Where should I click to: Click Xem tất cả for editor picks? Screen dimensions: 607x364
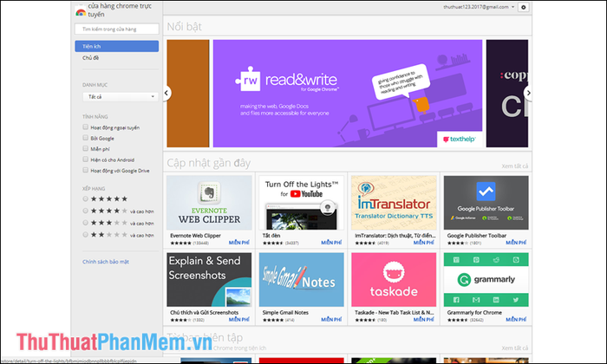click(515, 348)
